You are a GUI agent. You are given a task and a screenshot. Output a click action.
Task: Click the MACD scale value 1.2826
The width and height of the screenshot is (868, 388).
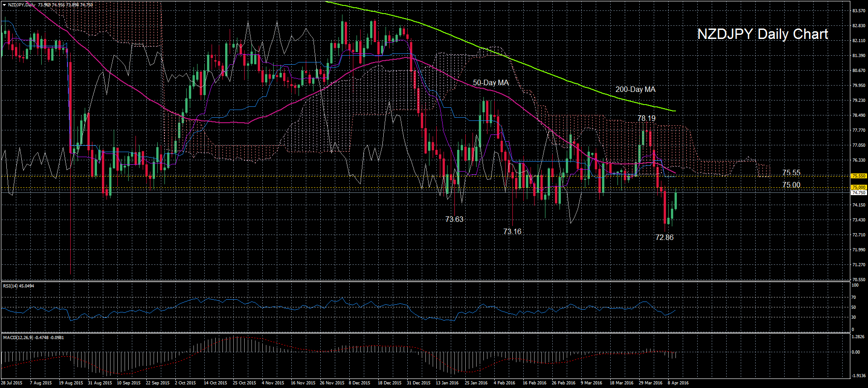858,337
